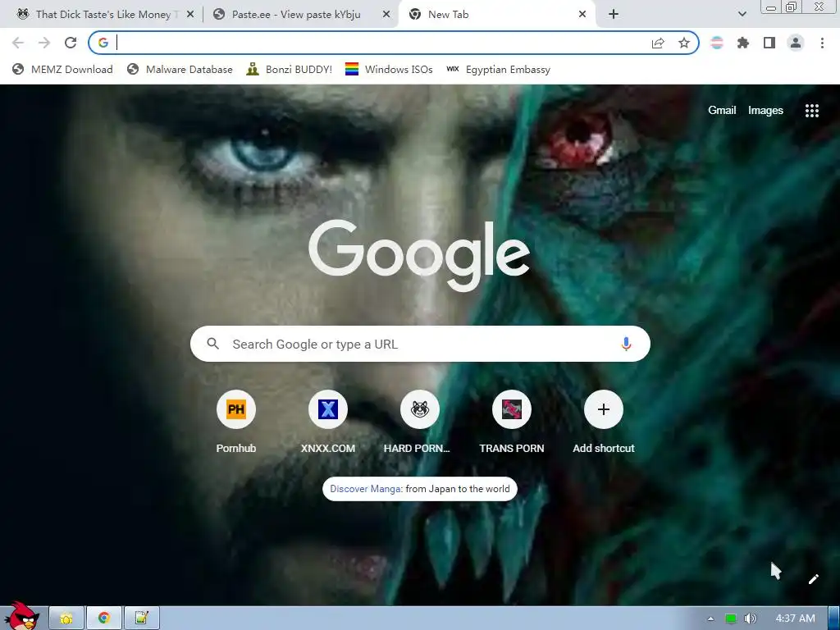Open a new tab with plus button
The height and width of the screenshot is (630, 840).
point(614,15)
